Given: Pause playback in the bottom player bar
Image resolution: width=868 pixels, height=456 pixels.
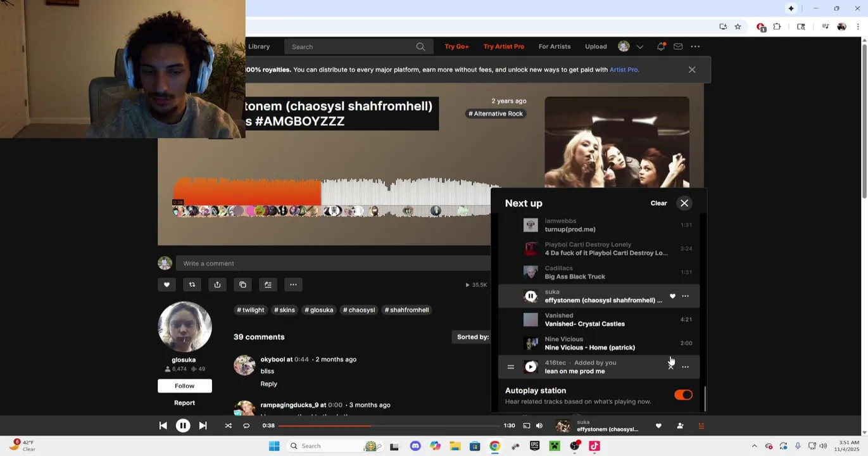Looking at the screenshot, I should pyautogui.click(x=183, y=426).
